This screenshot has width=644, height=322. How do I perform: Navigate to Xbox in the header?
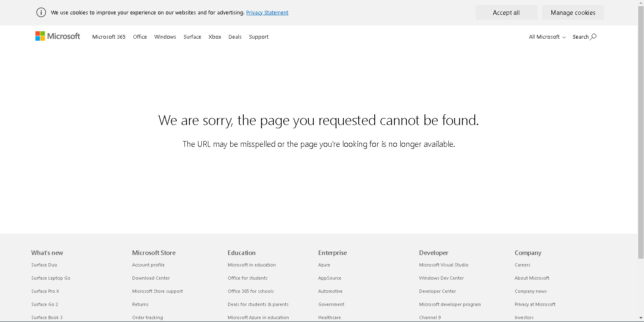215,37
